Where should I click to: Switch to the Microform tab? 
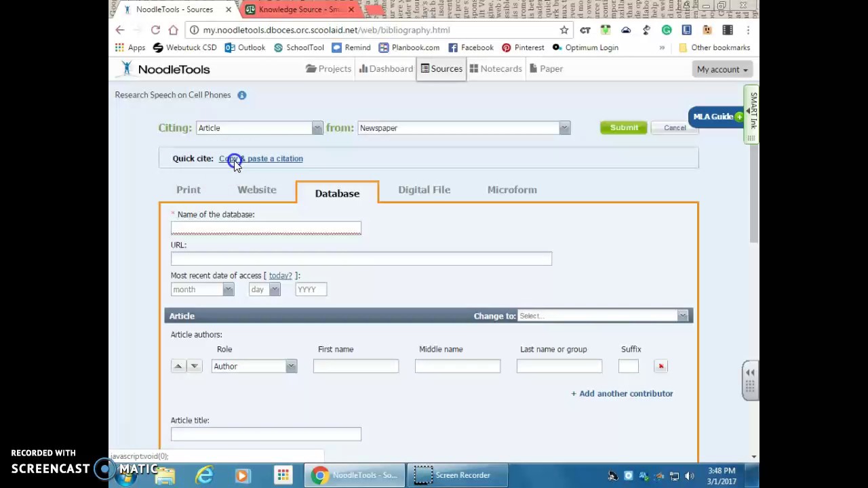[x=512, y=190]
